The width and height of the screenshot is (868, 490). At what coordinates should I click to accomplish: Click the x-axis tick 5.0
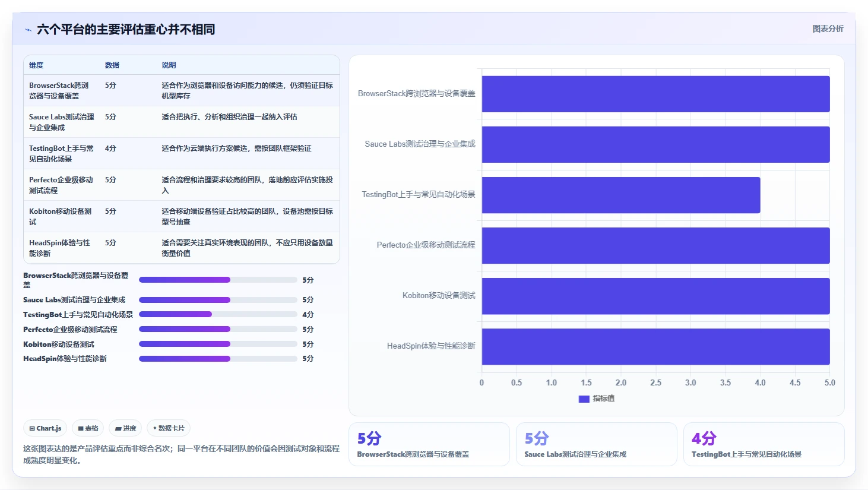click(x=830, y=383)
